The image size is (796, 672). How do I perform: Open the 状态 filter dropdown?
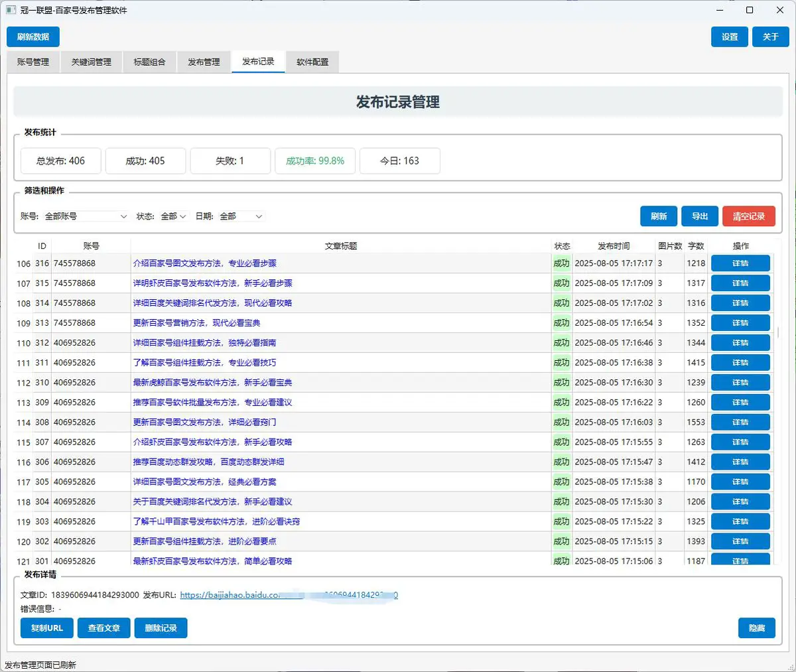[173, 216]
